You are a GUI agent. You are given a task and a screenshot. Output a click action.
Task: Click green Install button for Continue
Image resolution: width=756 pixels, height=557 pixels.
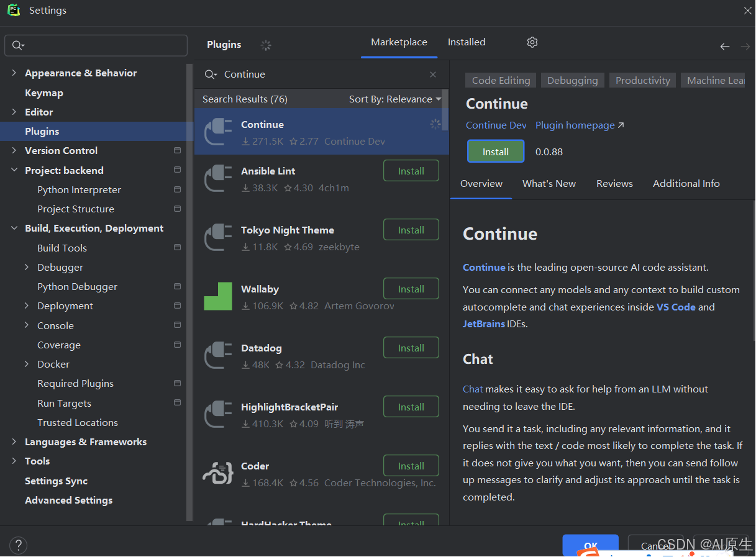coord(496,152)
